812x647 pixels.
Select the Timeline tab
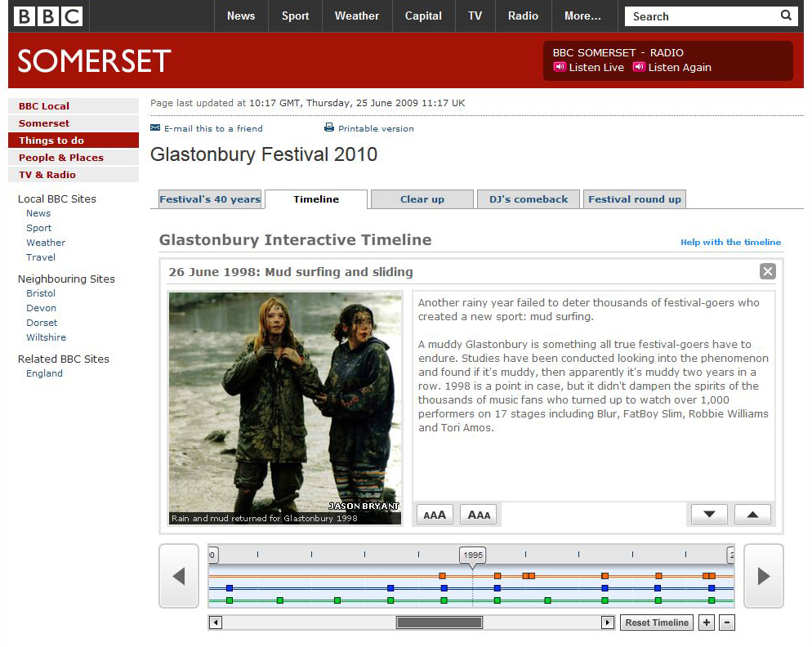coord(316,199)
